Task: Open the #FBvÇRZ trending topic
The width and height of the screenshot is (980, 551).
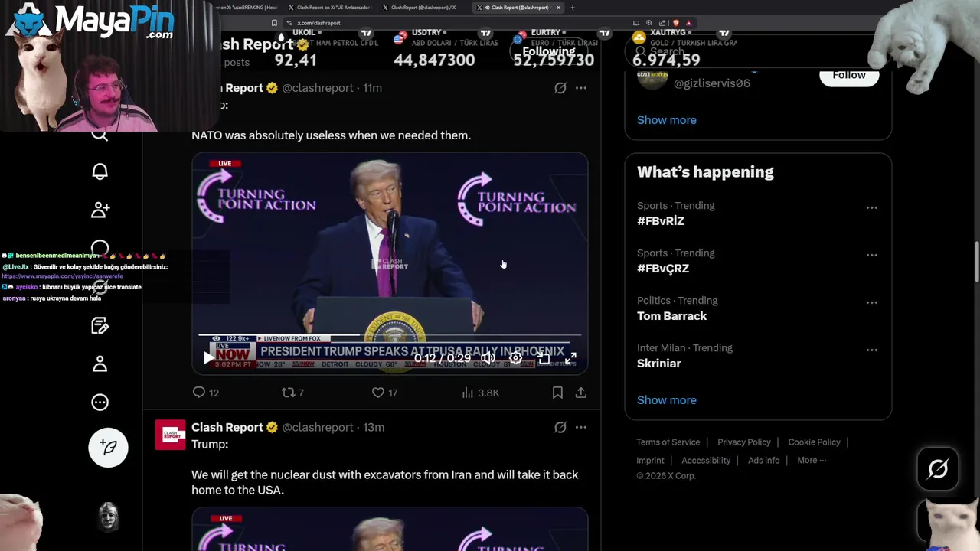Action: click(663, 269)
